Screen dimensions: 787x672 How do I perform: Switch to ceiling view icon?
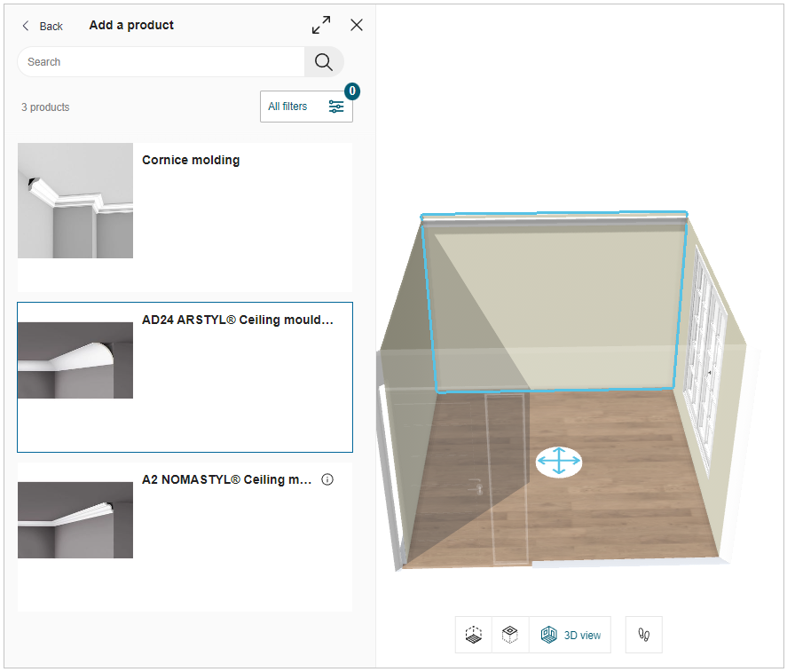click(510, 635)
